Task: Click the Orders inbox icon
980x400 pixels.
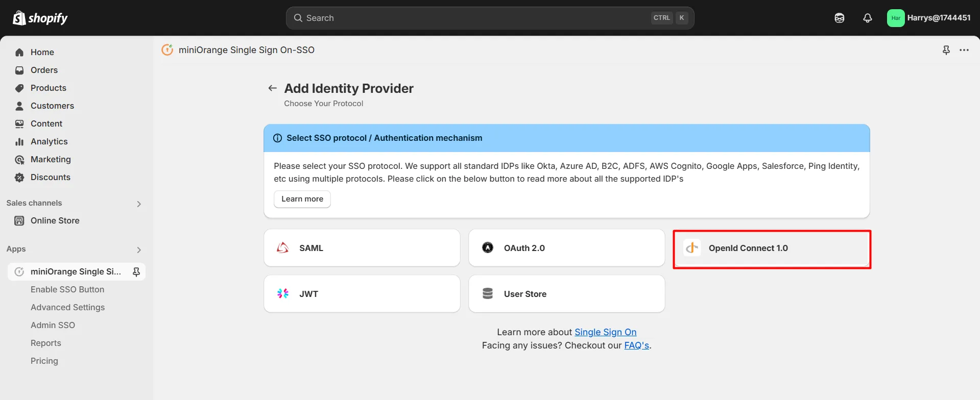Action: point(19,70)
